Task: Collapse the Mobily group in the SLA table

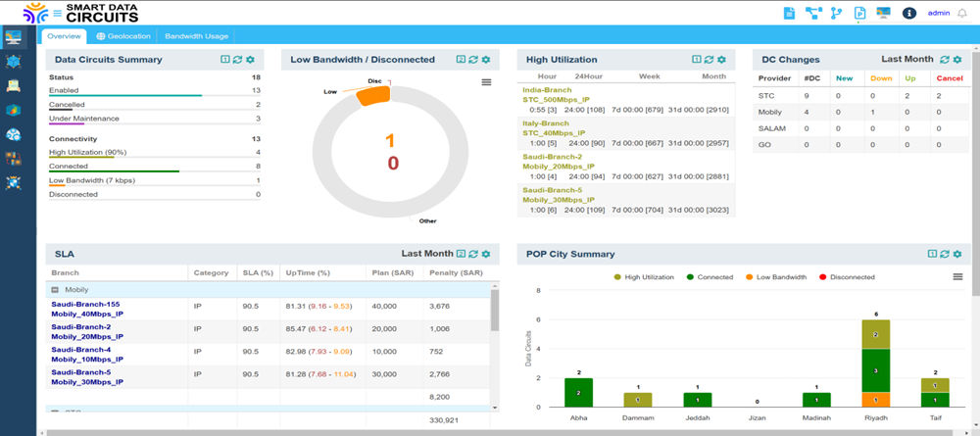Action: tap(56, 290)
